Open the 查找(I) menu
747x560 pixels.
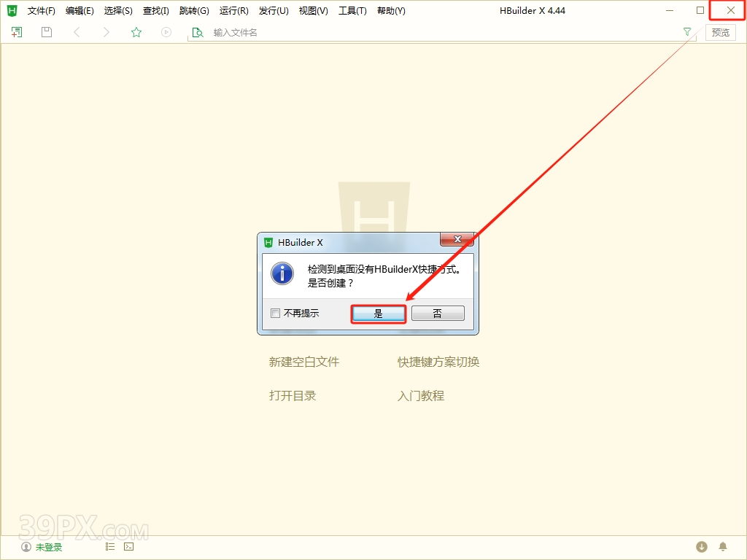[x=156, y=10]
